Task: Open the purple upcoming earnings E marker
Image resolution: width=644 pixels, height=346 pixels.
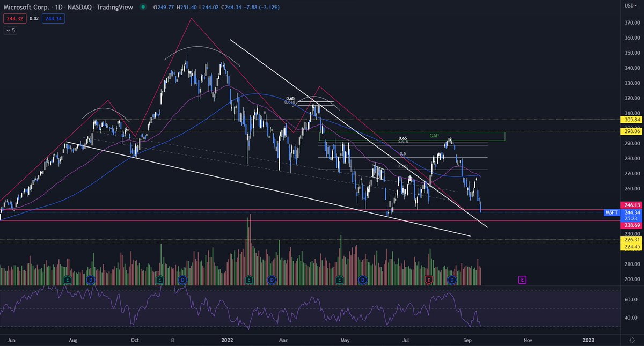Action: pyautogui.click(x=522, y=279)
